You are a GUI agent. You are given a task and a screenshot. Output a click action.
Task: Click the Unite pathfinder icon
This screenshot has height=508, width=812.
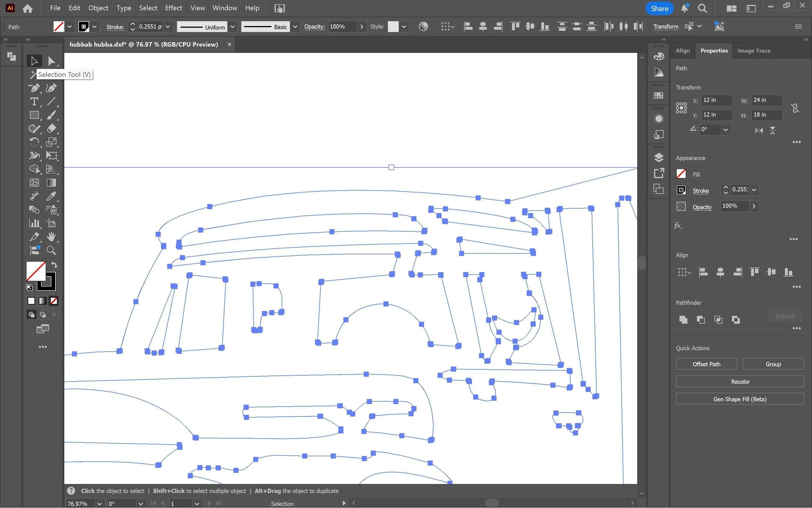(x=683, y=319)
